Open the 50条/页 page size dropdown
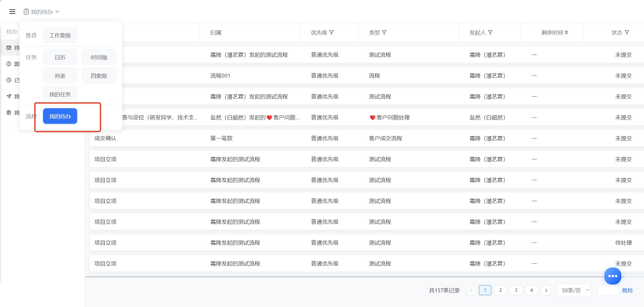This screenshot has height=307, width=644. [574, 290]
